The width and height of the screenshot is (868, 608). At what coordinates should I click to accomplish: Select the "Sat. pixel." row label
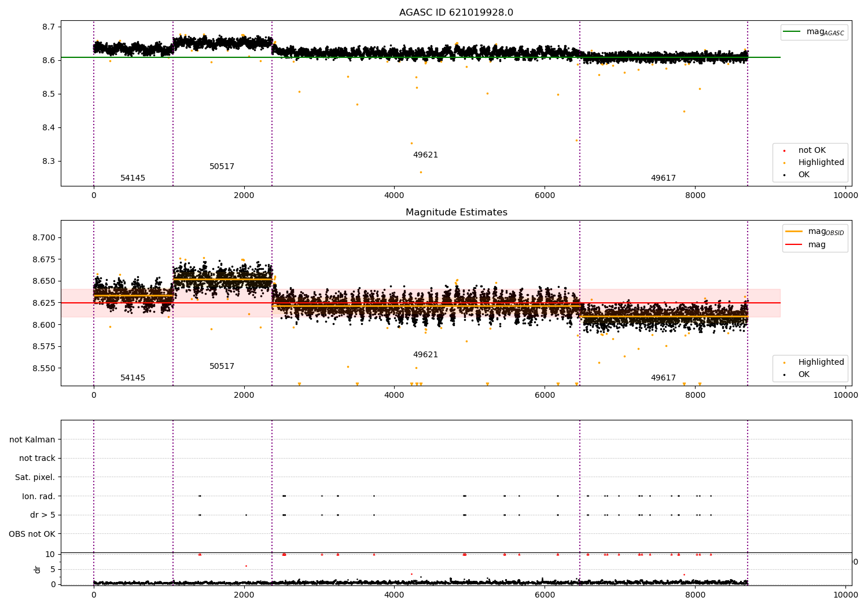(35, 478)
